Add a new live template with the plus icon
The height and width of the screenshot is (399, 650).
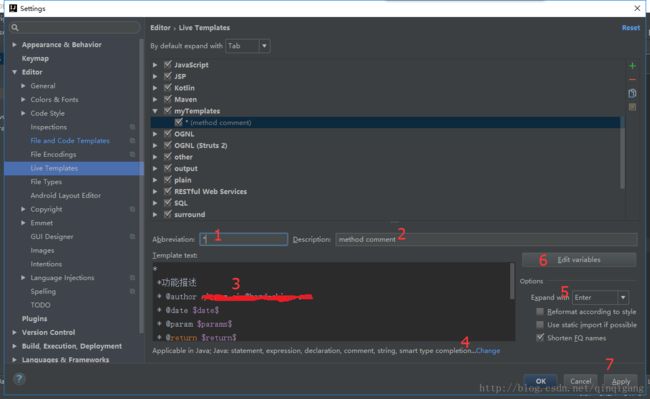tap(632, 65)
